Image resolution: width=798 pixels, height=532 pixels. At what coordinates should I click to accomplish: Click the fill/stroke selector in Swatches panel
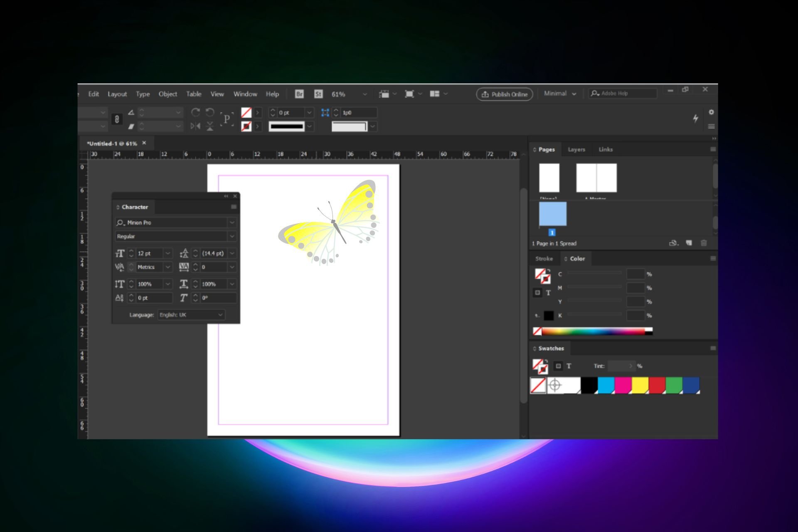tap(540, 366)
